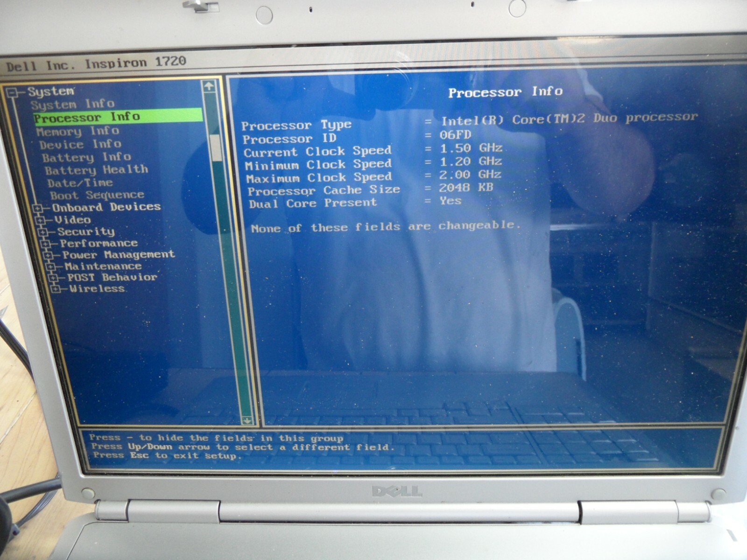Open Date/Time settings
The width and height of the screenshot is (747, 560).
click(x=80, y=182)
